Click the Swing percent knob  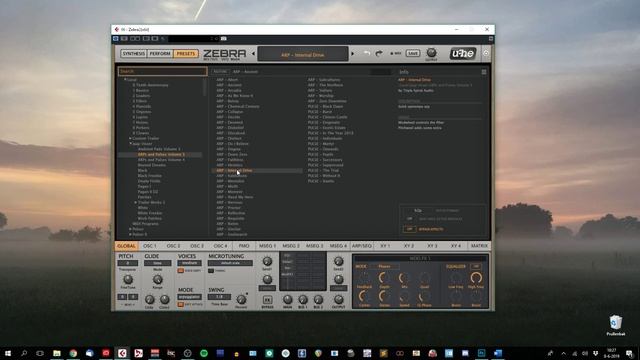pos(241,299)
